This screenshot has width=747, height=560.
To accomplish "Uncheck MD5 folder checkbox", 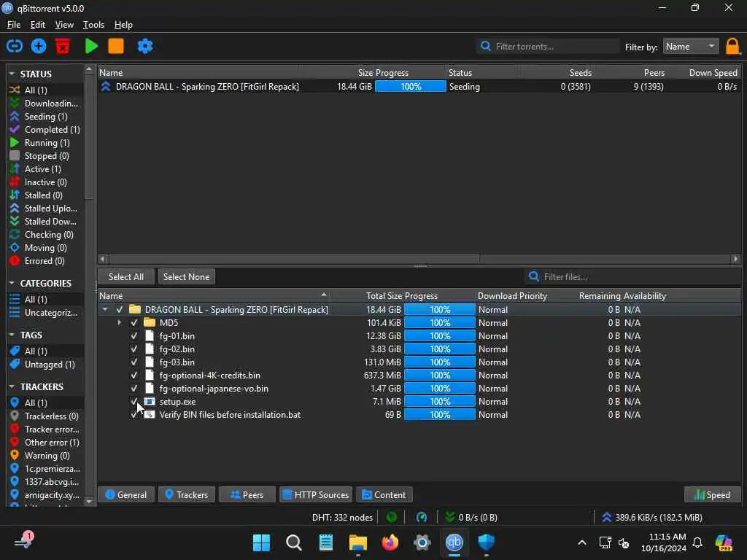I will coord(134,323).
